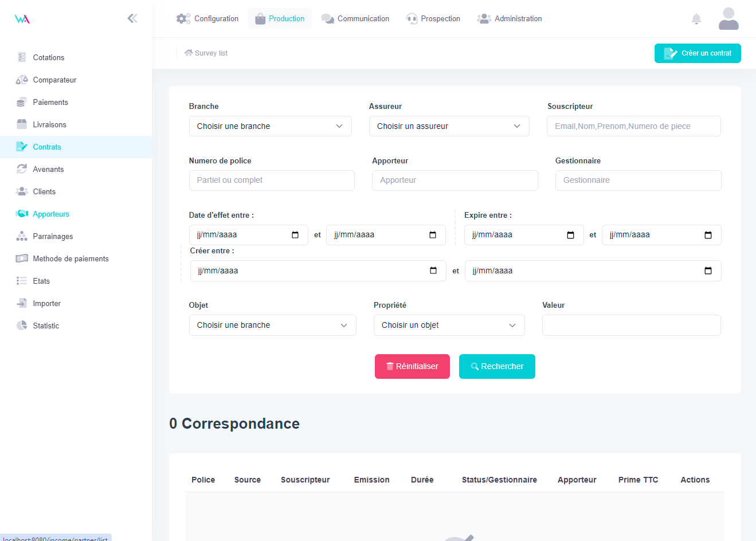Screen dimensions: 756x541
Task: Click the home icon beside Survey list
Action: (x=189, y=53)
